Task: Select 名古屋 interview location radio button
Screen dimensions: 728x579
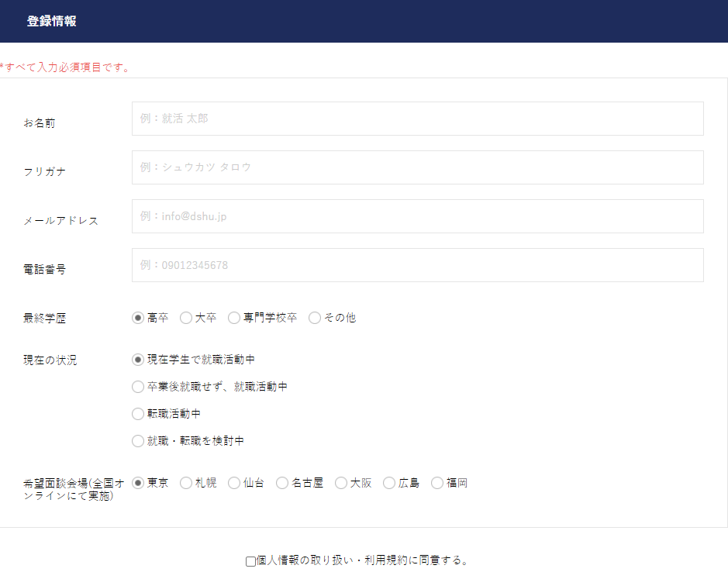Action: 281,482
